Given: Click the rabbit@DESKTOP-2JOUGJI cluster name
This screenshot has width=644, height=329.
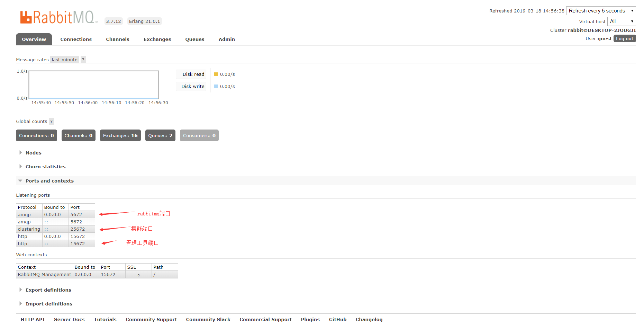Looking at the screenshot, I should point(602,30).
